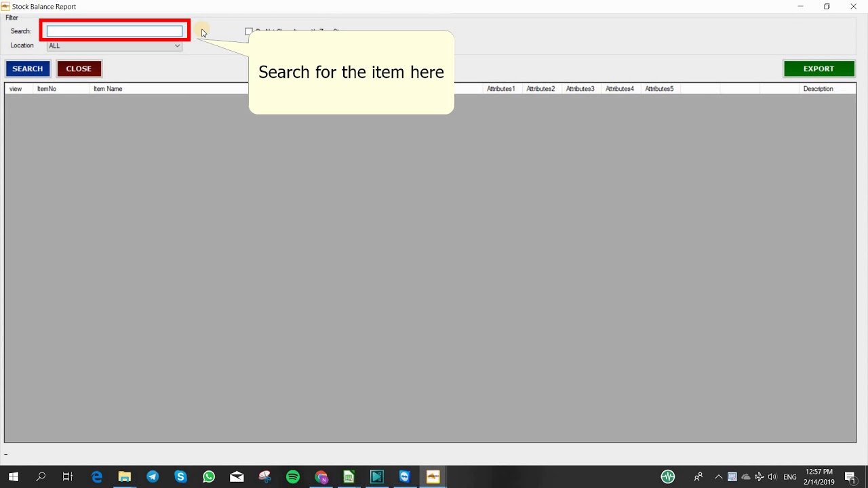Click into the Search input field
The width and height of the screenshot is (868, 488).
pos(115,31)
